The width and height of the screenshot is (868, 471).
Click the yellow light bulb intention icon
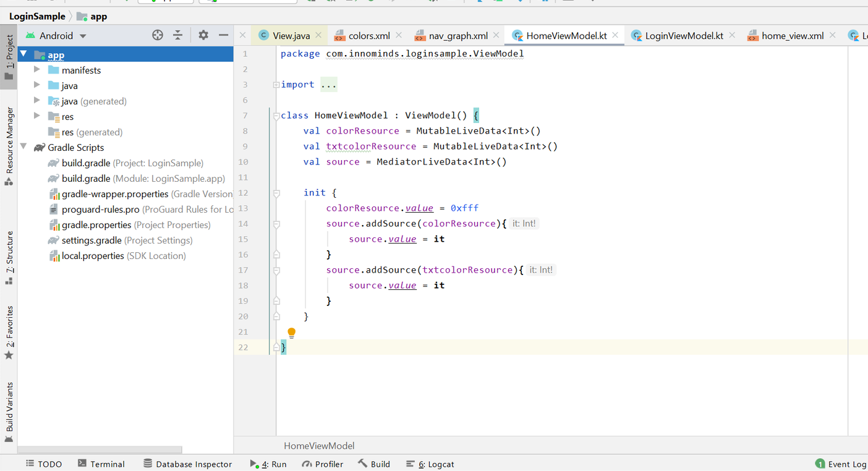[x=291, y=333]
